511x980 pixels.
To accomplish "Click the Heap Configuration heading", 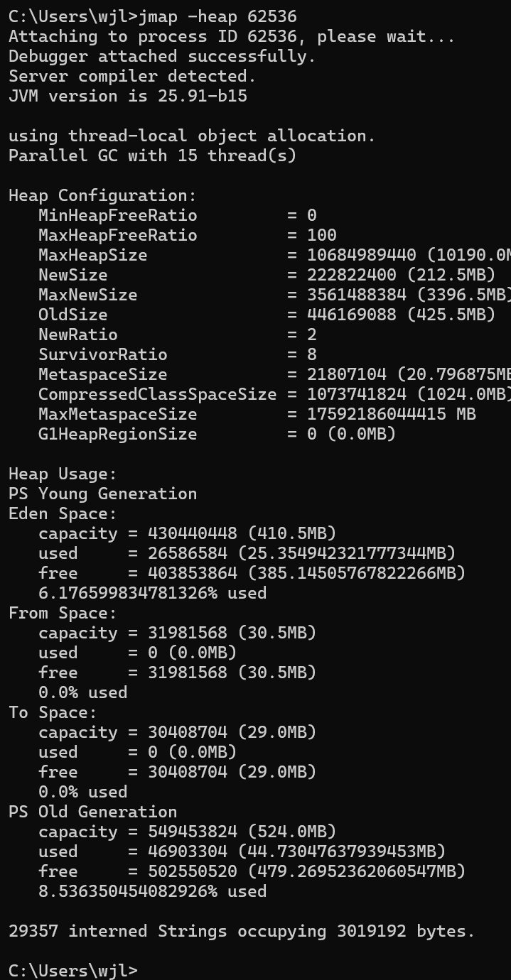I will coord(102,195).
